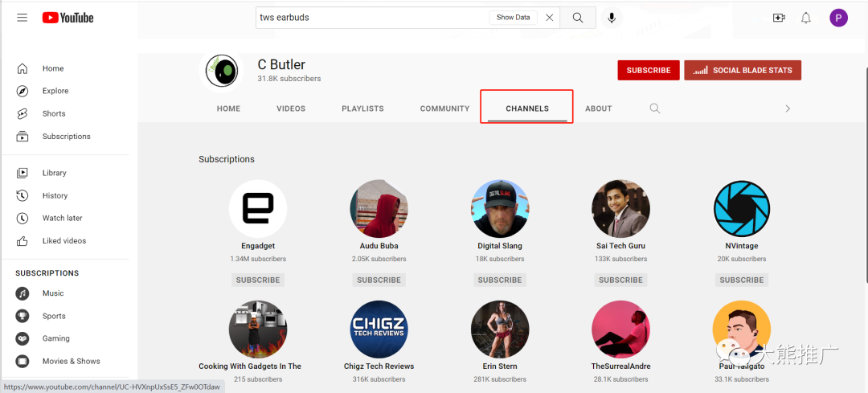Screen dimensions: 868x393
Task: Open SOCIAL BLADE STATS button
Action: (743, 70)
